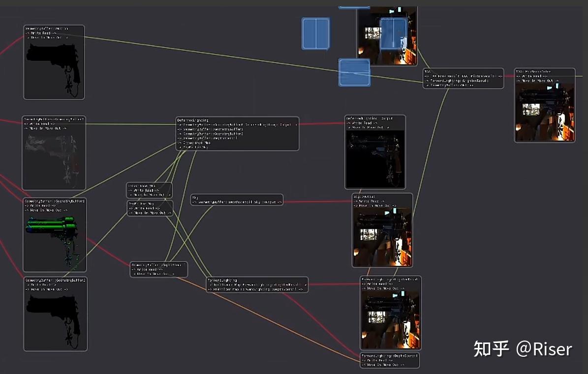Click the Prefilter Map resource node title
Viewport: 588px width, 374px height.
pyautogui.click(x=141, y=204)
